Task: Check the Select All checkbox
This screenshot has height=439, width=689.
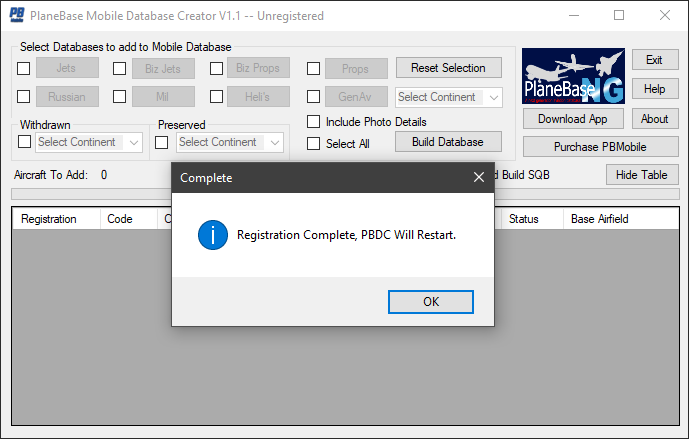Action: (x=314, y=143)
